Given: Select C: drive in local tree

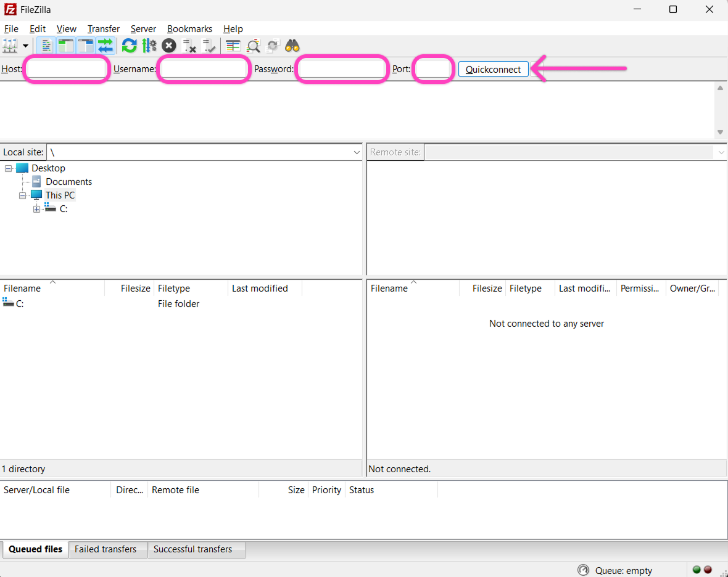Looking at the screenshot, I should [64, 209].
